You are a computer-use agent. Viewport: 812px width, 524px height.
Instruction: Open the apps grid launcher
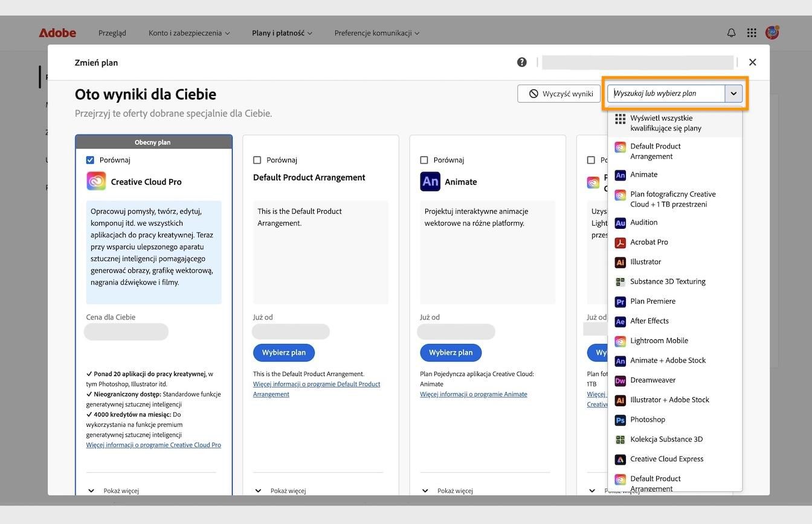(x=752, y=33)
